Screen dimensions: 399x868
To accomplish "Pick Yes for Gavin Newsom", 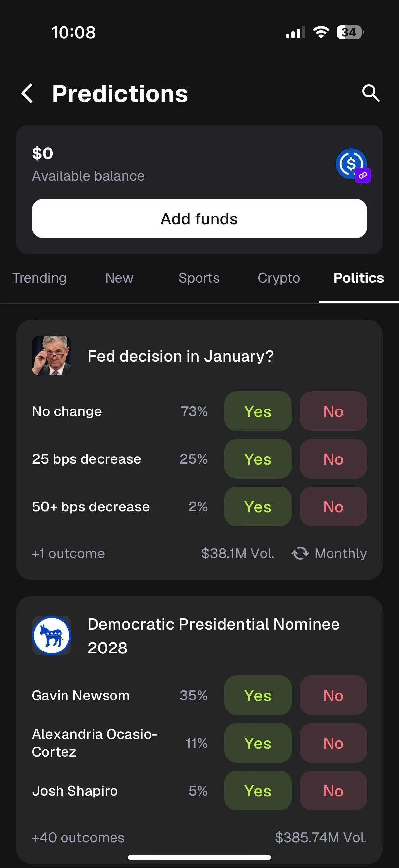I will pos(258,695).
